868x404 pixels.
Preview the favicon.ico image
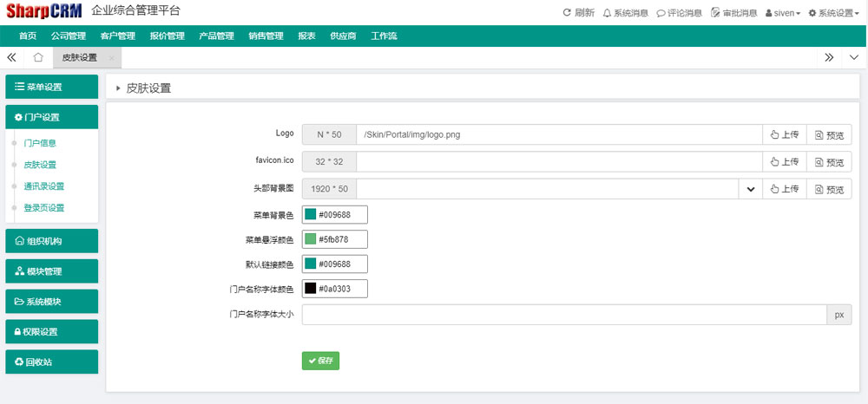(x=829, y=162)
